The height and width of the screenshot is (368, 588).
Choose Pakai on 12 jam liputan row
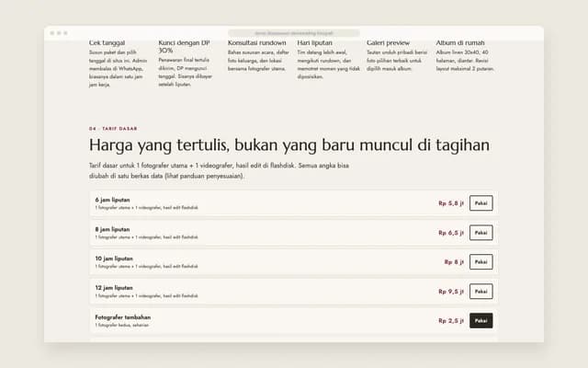481,292
